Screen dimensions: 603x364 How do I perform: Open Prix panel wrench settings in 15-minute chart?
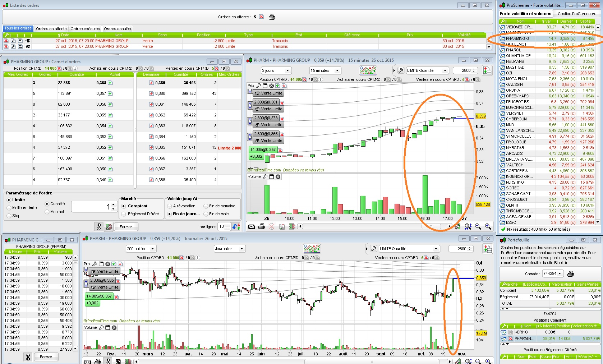point(258,86)
